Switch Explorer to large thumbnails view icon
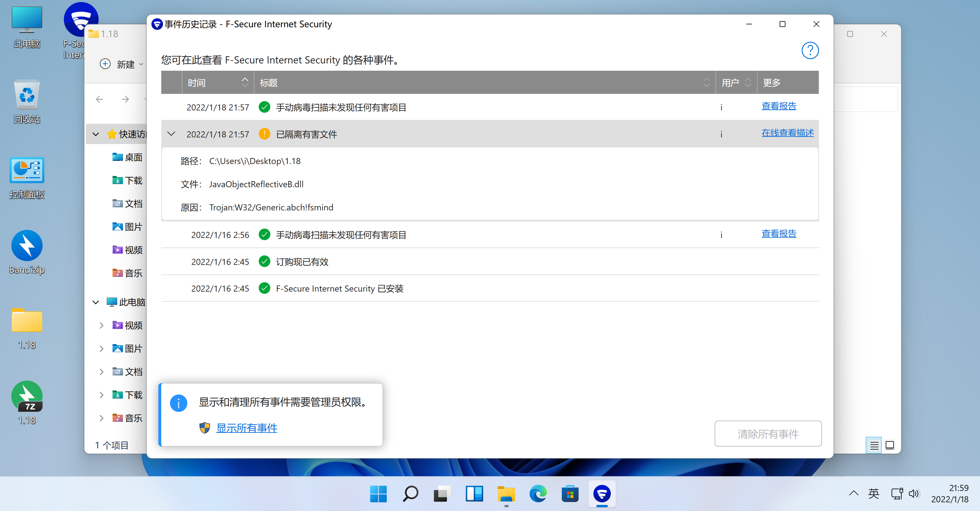This screenshot has width=980, height=511. [890, 445]
